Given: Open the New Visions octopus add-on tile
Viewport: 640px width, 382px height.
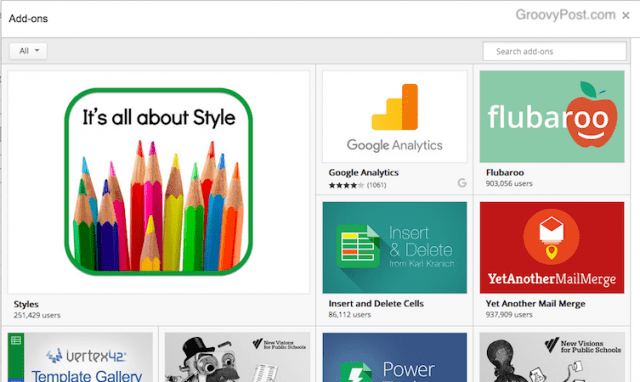Looking at the screenshot, I should (552, 357).
